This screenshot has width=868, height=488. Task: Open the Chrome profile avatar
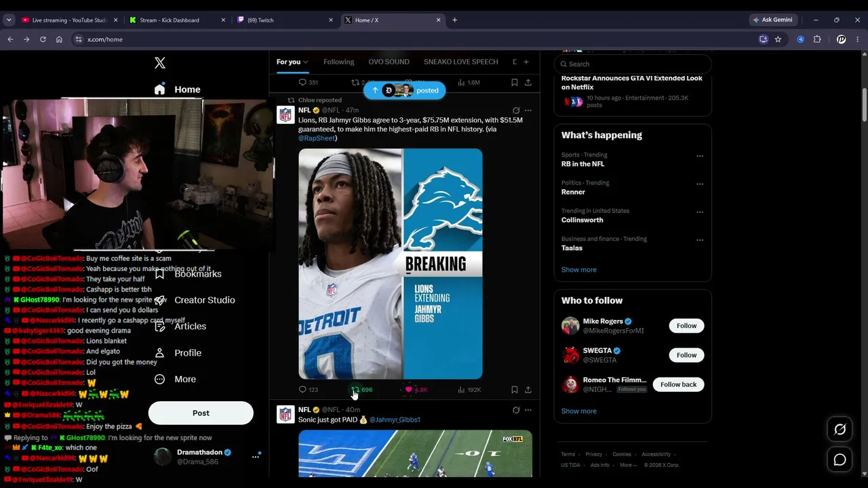842,39
